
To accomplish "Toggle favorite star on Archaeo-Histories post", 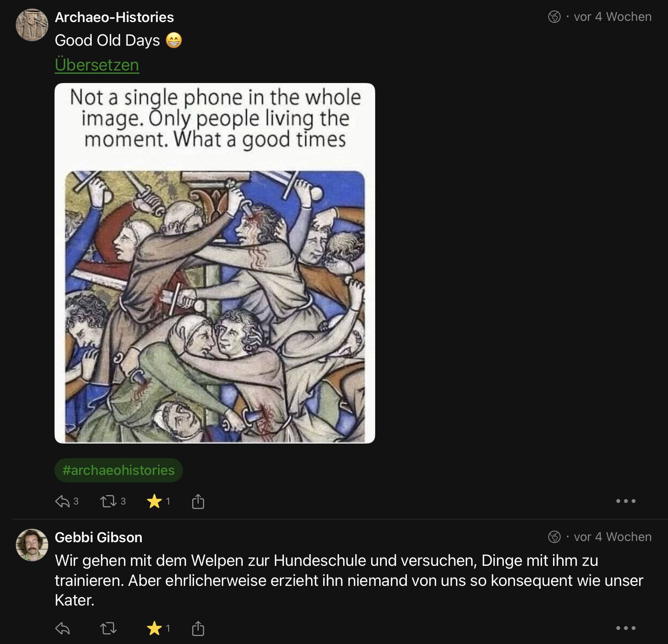I will pos(155,501).
